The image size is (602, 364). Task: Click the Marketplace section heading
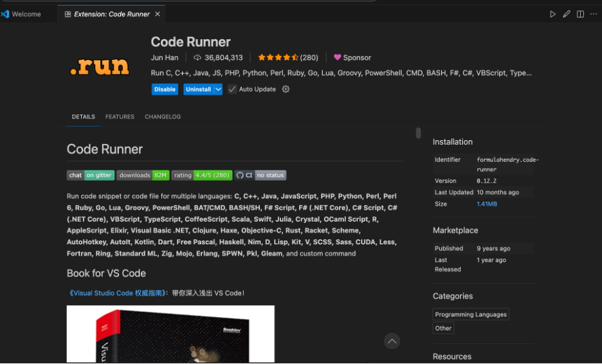coord(455,230)
